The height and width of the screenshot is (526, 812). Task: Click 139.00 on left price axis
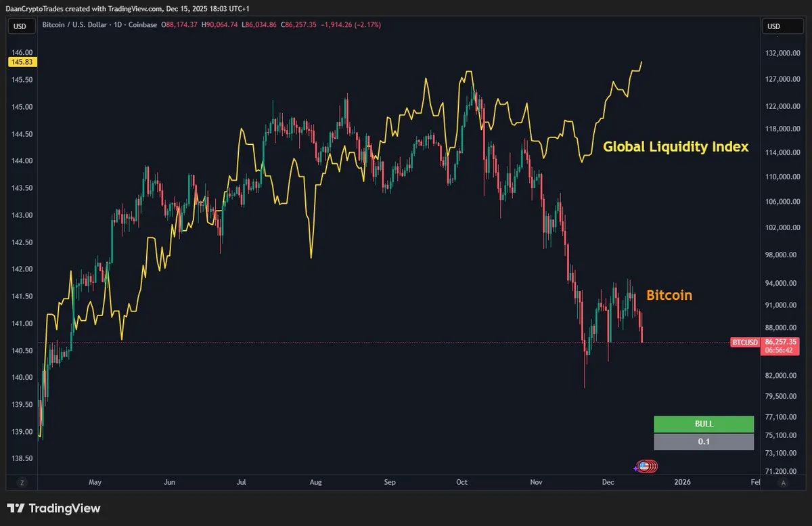pos(22,432)
